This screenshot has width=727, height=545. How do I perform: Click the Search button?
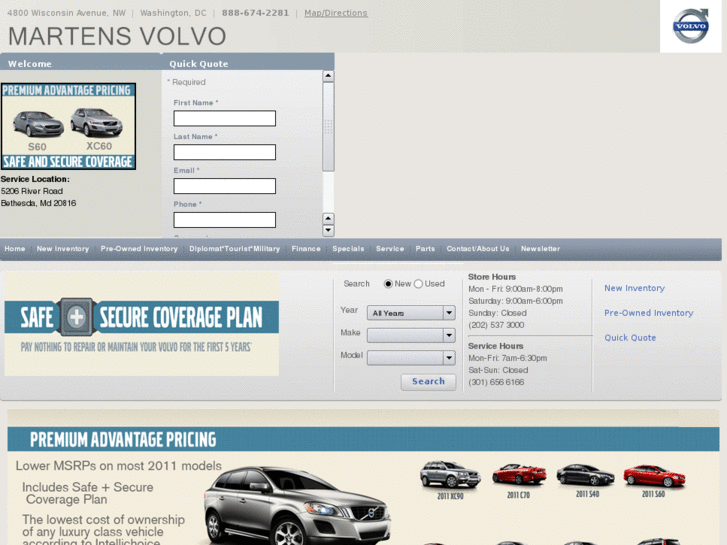tap(428, 381)
